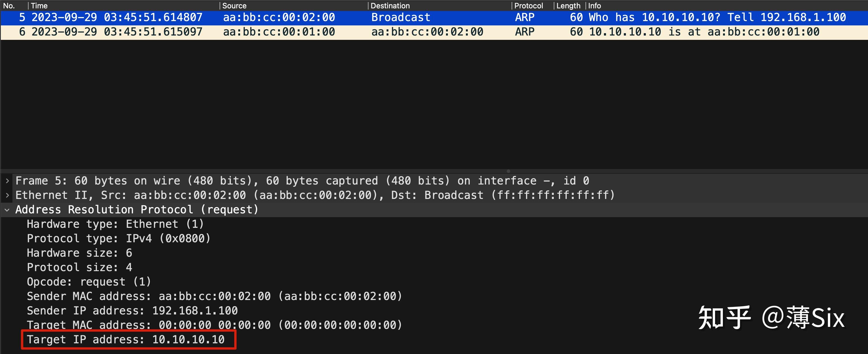Sort by the Source column header

235,6
